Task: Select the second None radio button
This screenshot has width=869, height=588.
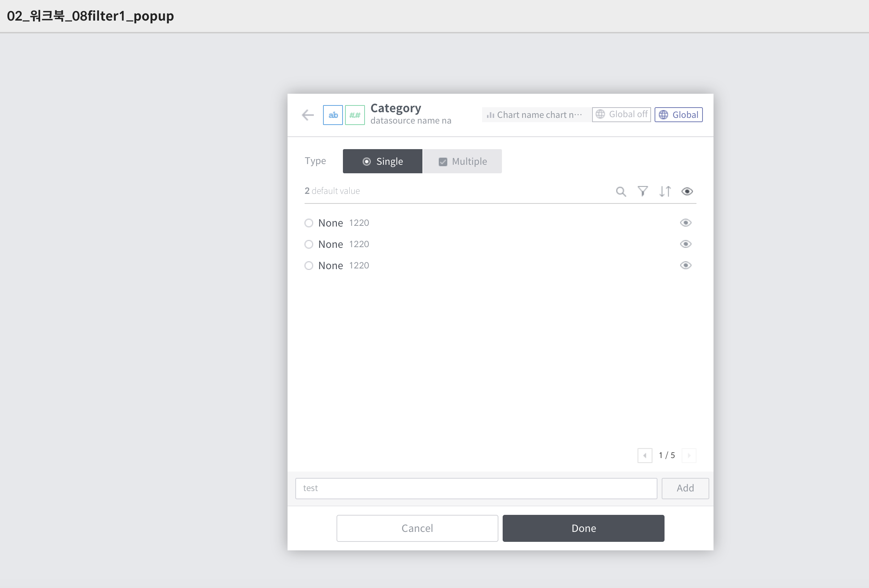Action: [308, 244]
